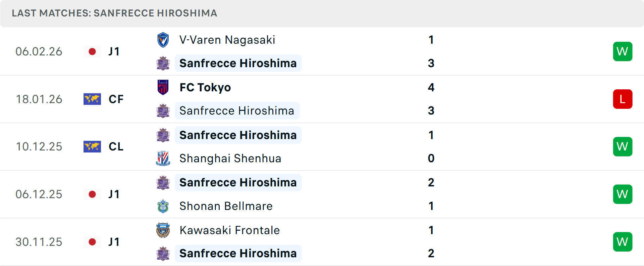The width and height of the screenshot is (644, 266).
Task: Click the world map icon beside CF
Action: click(x=92, y=99)
